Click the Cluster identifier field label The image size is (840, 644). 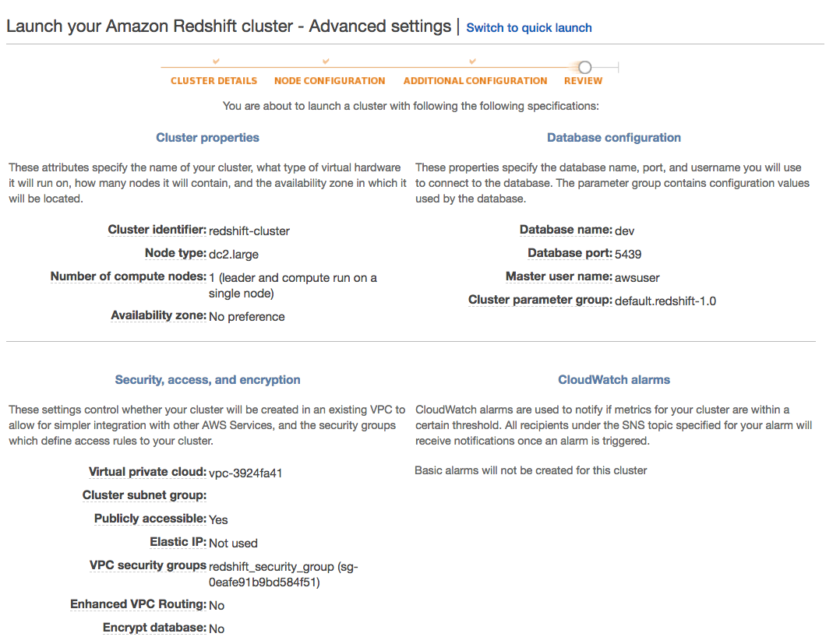click(x=157, y=231)
